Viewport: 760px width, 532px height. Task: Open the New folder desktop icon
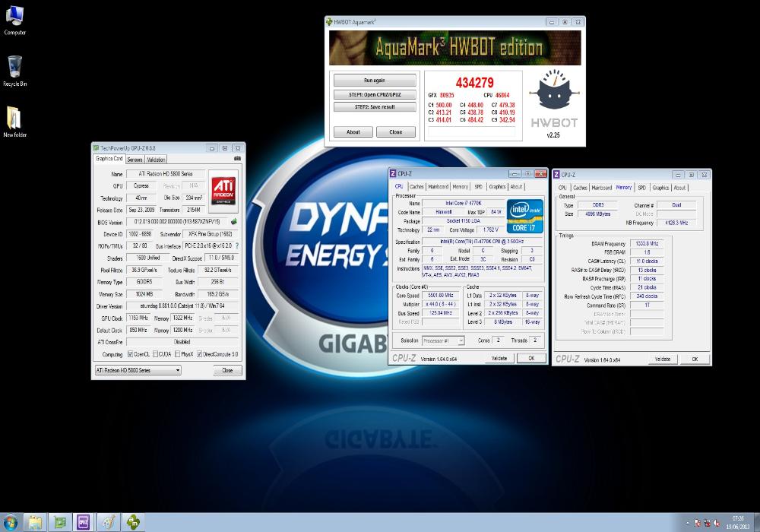coord(14,122)
